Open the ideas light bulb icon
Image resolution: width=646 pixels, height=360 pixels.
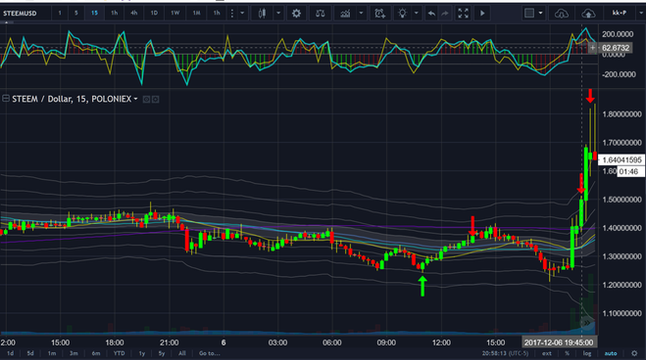tap(403, 13)
